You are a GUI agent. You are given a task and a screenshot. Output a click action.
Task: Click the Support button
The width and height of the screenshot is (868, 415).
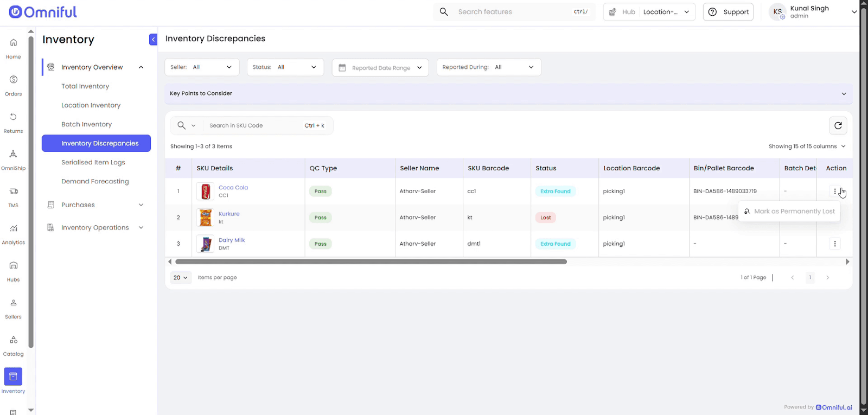(x=728, y=12)
